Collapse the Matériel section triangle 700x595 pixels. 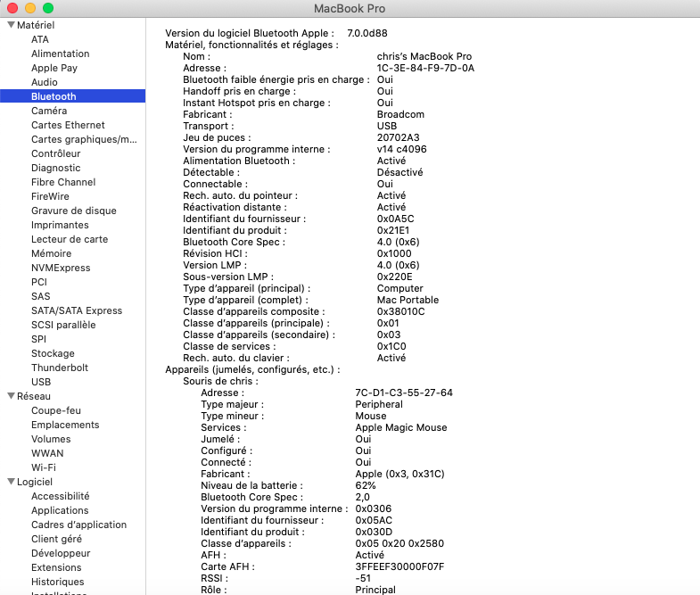12,25
